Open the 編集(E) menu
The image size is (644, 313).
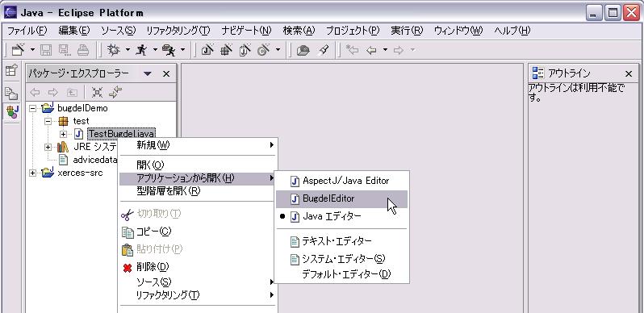74,31
